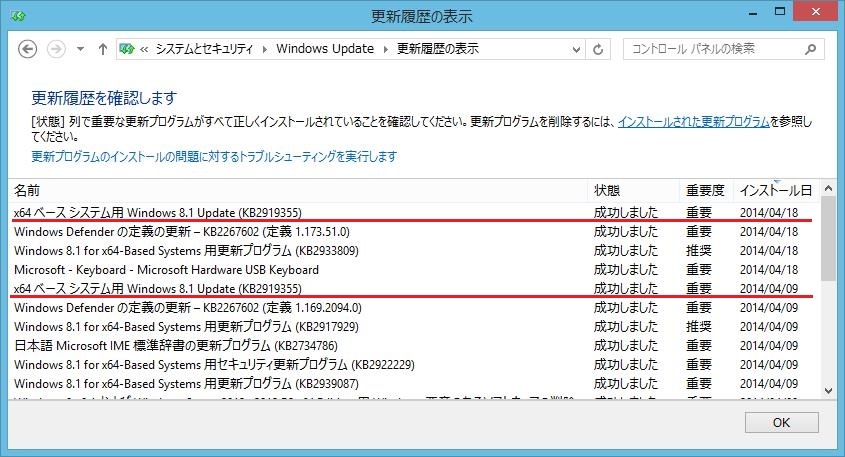Screen dimensions: 845x457
Task: Sort by 重要度 column header
Action: (x=706, y=190)
